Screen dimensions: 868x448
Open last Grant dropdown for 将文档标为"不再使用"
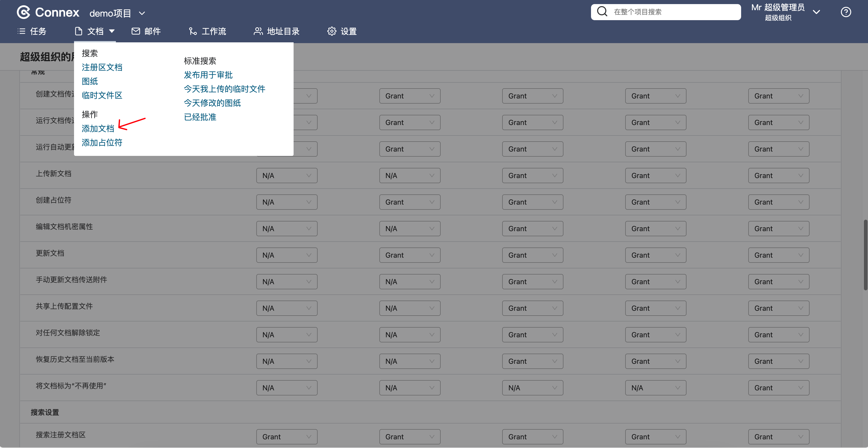(x=778, y=388)
